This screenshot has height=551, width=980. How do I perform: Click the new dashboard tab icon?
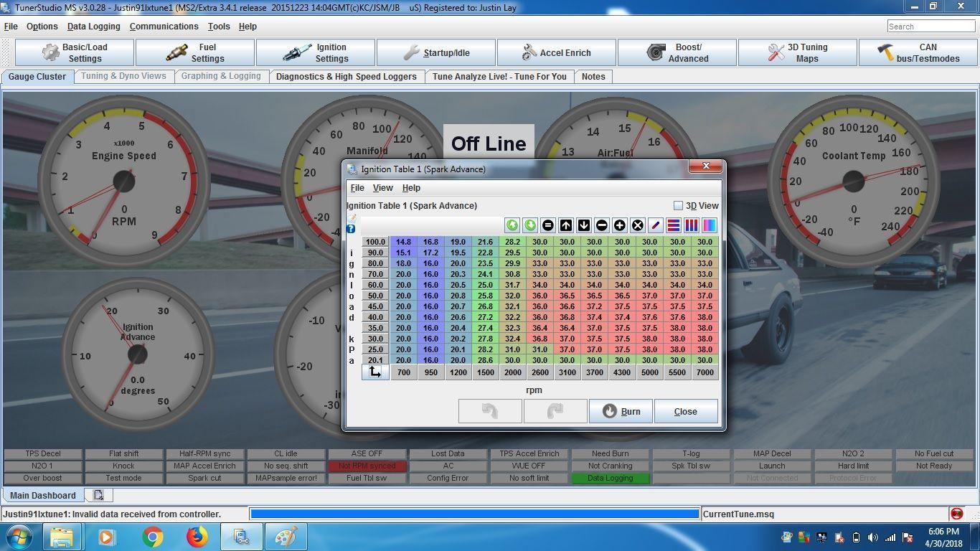tap(99, 495)
